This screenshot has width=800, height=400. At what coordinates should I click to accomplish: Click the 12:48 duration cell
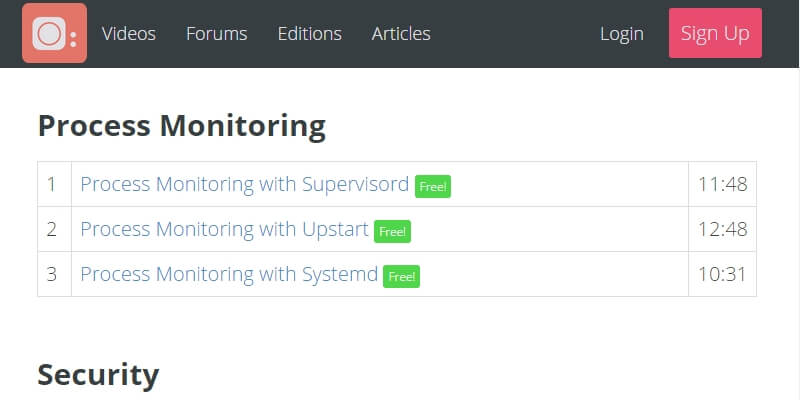tap(722, 229)
